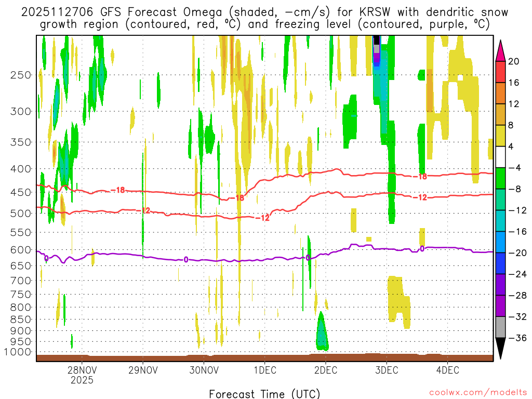Click the 650 pressure level label
This screenshot has width=532, height=399.
(21, 265)
